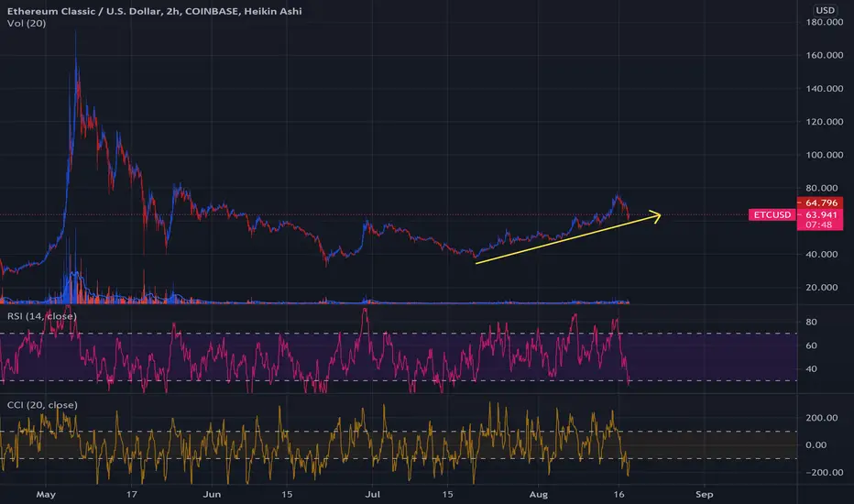
Task: Click the ETCUSD price label tag
Action: pyautogui.click(x=772, y=214)
